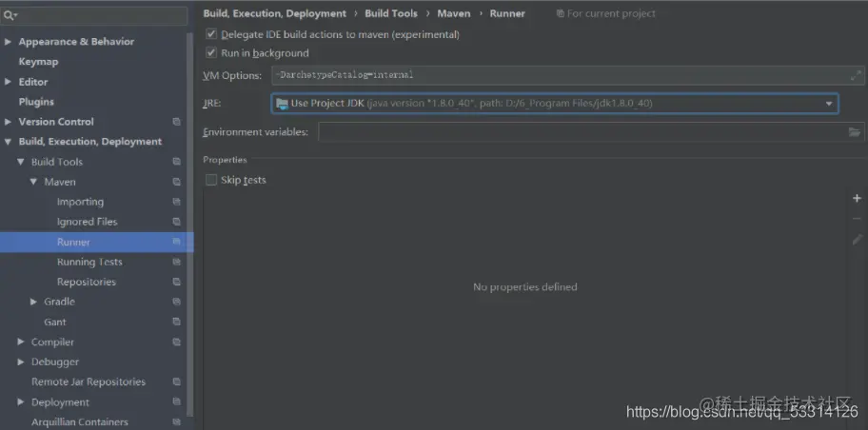Expand the Editor section
This screenshot has height=430, width=868.
point(8,82)
